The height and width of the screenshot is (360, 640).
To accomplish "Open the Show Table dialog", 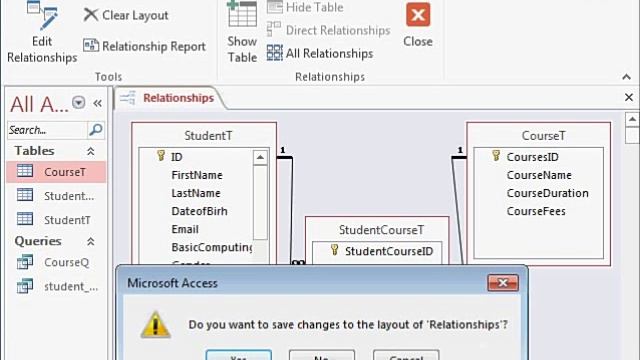I will 242,33.
